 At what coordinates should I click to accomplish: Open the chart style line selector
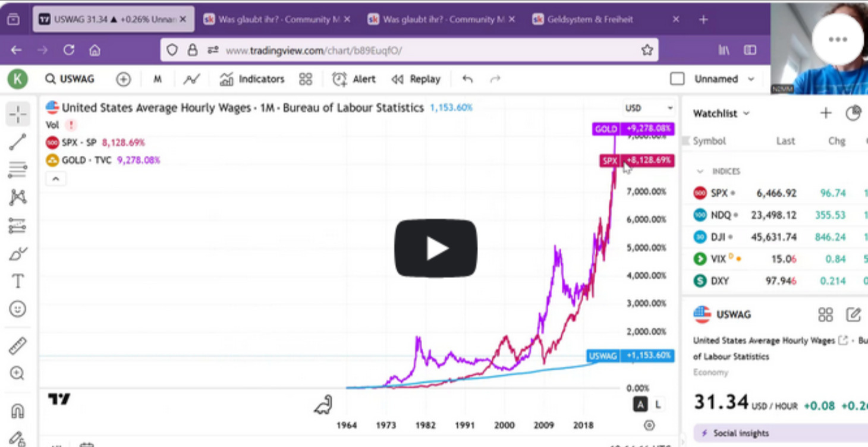coord(191,79)
